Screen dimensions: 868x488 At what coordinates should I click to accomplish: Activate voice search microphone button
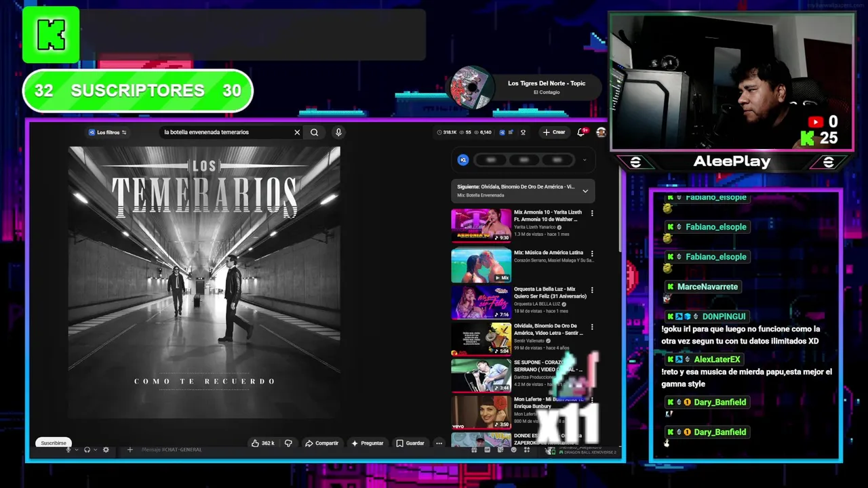[x=338, y=132]
